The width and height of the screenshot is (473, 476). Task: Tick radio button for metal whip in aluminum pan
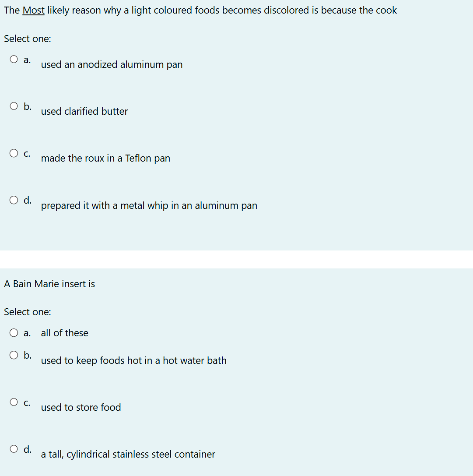14,200
